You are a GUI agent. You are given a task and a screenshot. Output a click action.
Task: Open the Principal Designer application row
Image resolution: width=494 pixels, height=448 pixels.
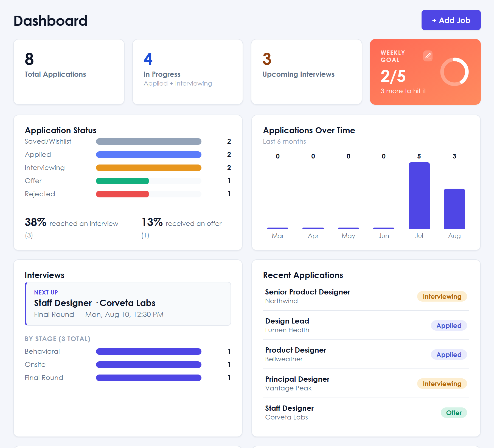pyautogui.click(x=366, y=384)
